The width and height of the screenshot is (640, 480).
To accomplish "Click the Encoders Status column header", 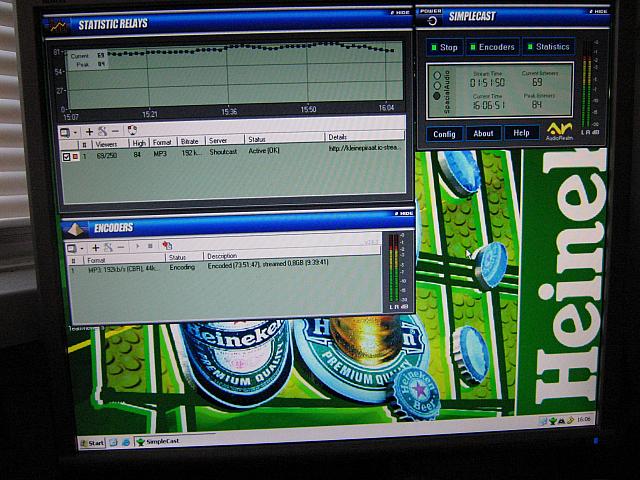I will (184, 258).
